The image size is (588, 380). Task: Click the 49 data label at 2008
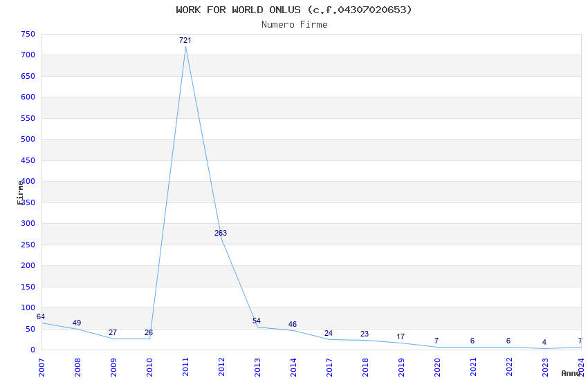(x=77, y=323)
